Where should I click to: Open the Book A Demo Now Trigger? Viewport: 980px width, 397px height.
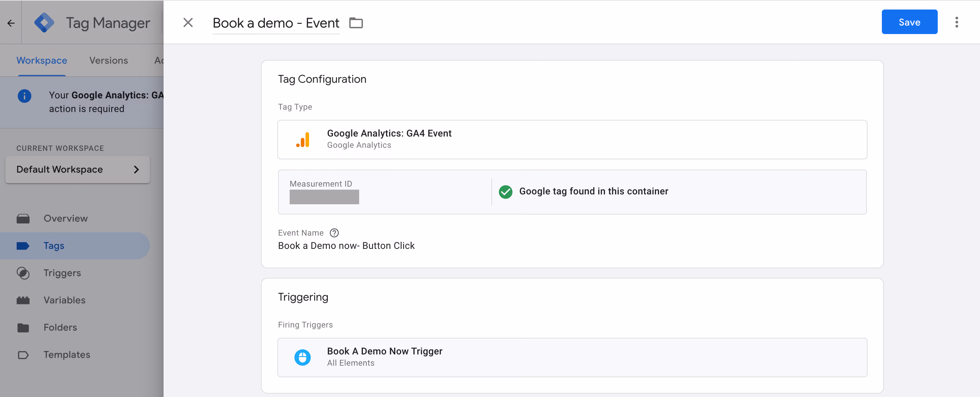pos(572,358)
